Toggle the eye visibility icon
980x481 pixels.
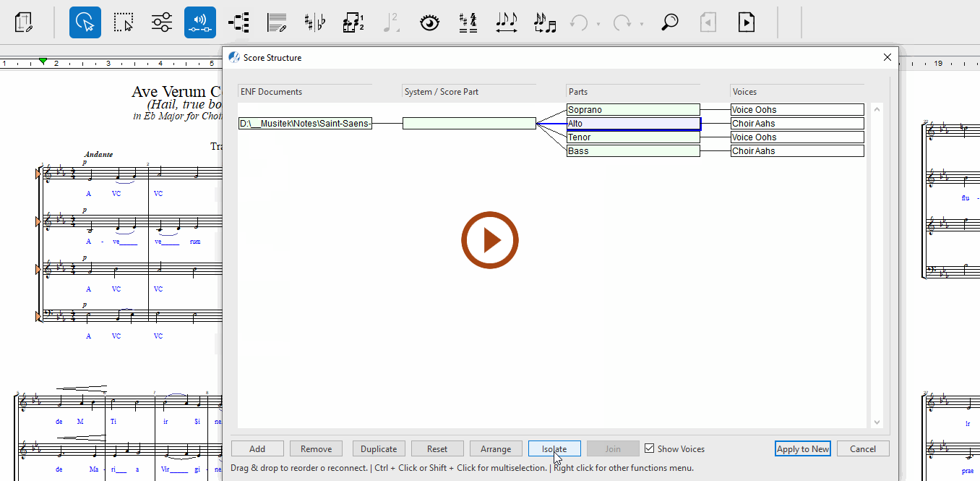[x=430, y=22]
